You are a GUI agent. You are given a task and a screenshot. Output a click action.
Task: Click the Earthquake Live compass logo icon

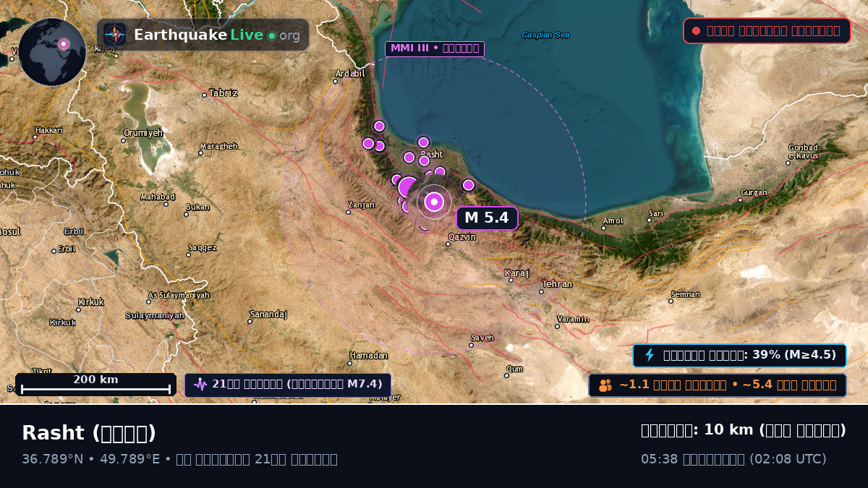115,35
